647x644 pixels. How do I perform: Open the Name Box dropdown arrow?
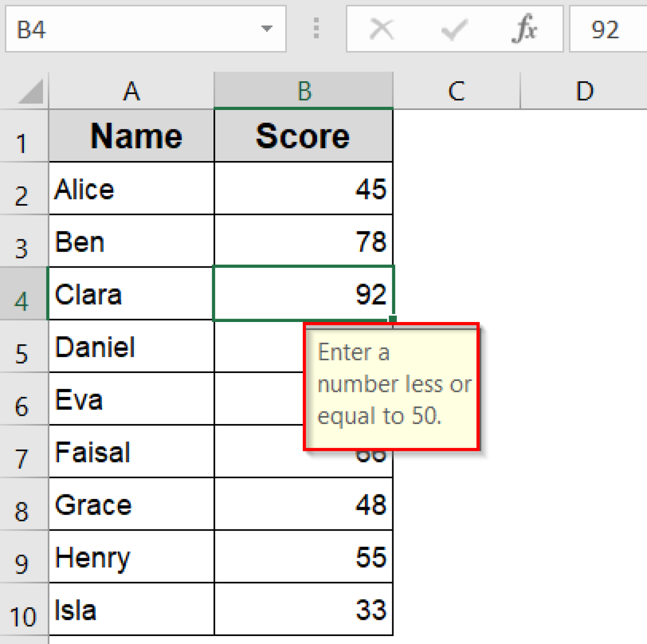point(266,29)
